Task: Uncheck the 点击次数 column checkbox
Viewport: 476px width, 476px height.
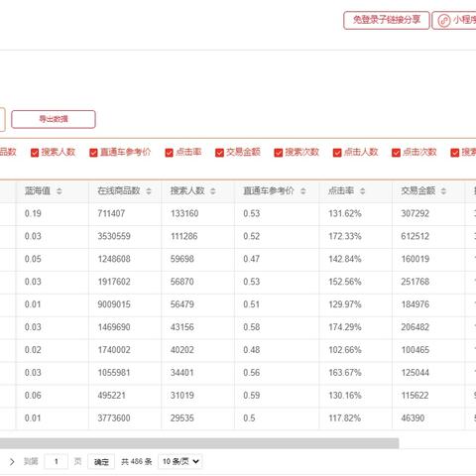Action: pos(396,153)
